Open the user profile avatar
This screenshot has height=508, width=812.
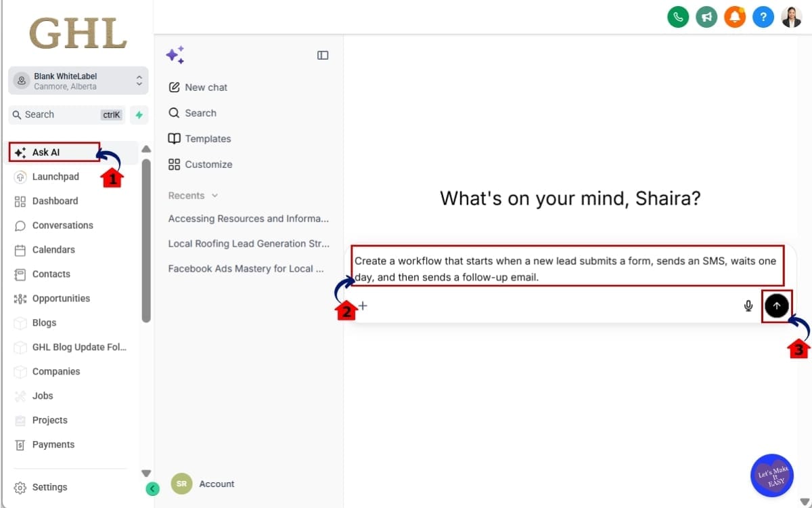[x=792, y=17]
